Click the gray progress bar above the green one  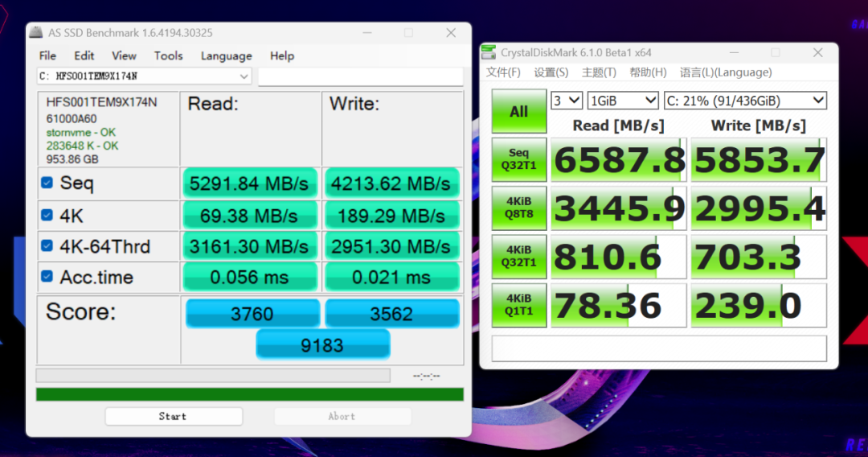(x=213, y=376)
